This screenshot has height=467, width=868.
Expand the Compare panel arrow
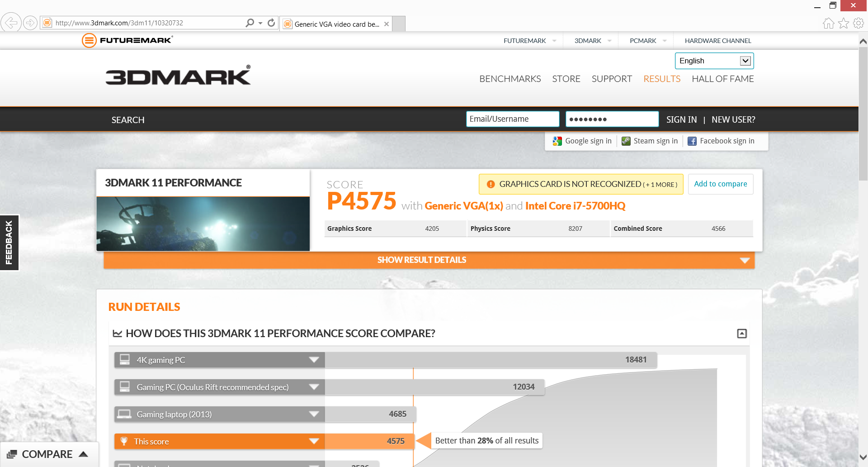pos(84,454)
